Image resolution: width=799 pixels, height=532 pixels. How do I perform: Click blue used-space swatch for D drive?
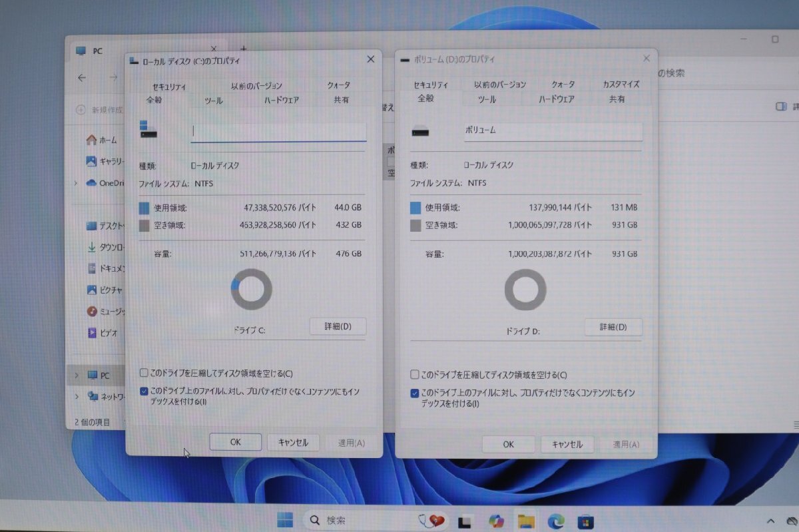[415, 208]
